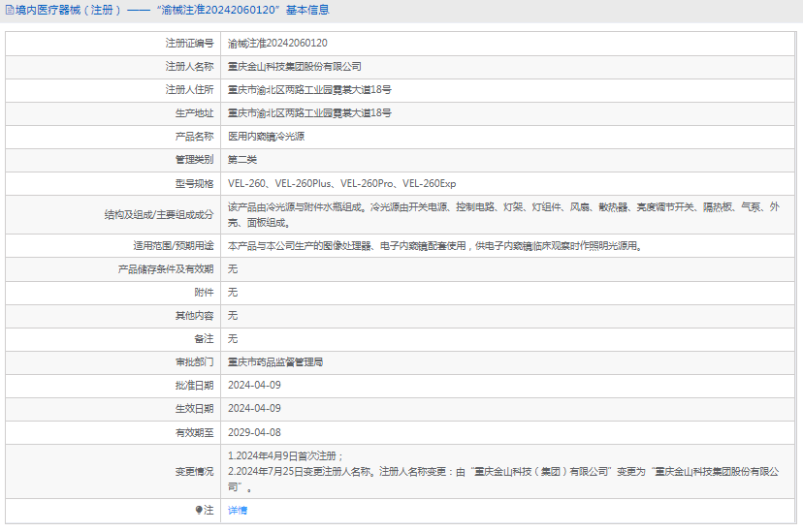
Task: Select the product name 医用内窥镜冷光源
Action: point(267,136)
